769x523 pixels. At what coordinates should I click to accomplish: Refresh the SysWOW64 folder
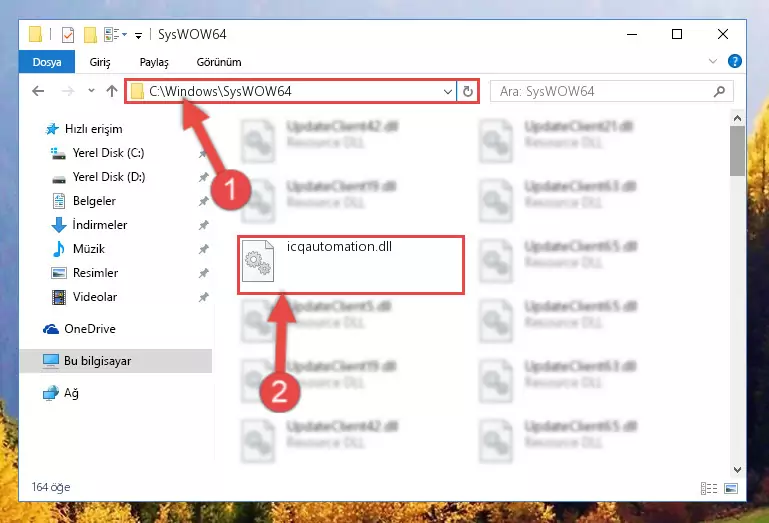[468, 92]
